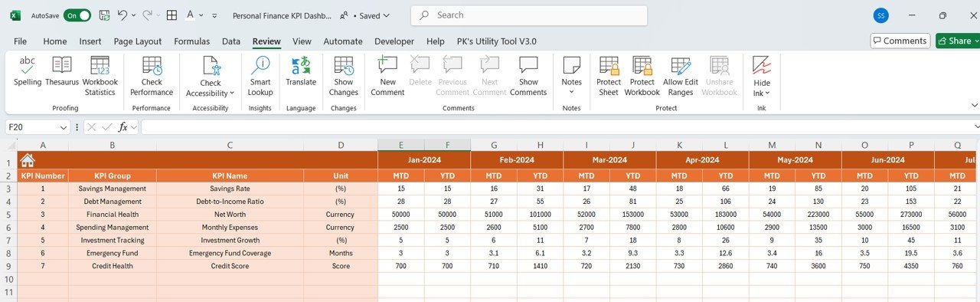Open the File menu
The image size is (980, 302).
tap(20, 41)
